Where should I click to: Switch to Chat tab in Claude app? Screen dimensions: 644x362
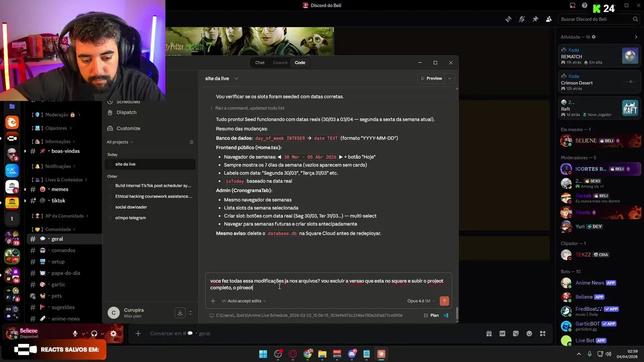pos(260,62)
